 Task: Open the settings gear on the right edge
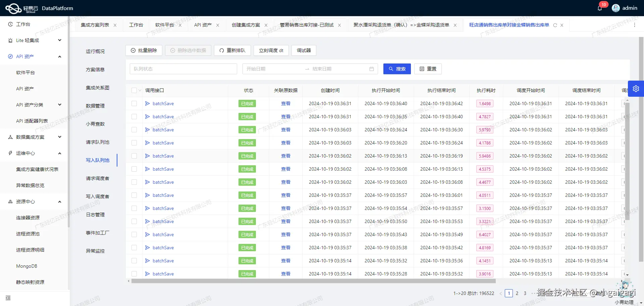[636, 88]
